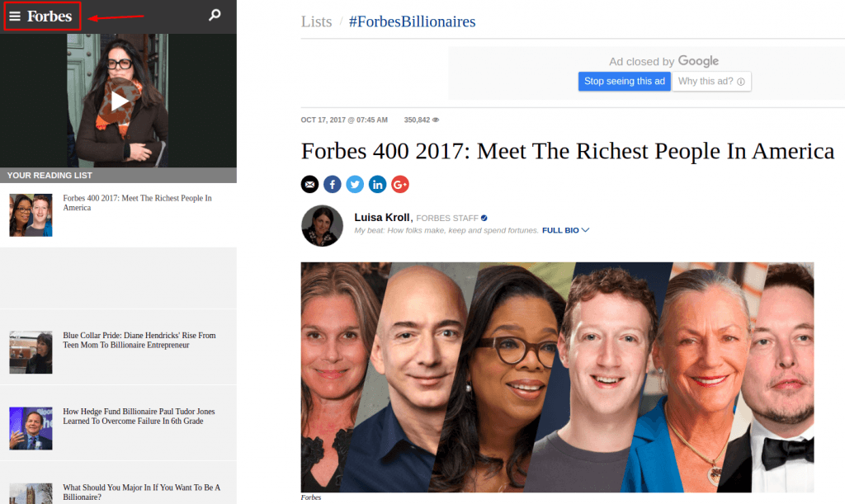Open the #ForbesBillionaires breadcrumb link
Image resolution: width=845 pixels, height=504 pixels.
tap(413, 21)
